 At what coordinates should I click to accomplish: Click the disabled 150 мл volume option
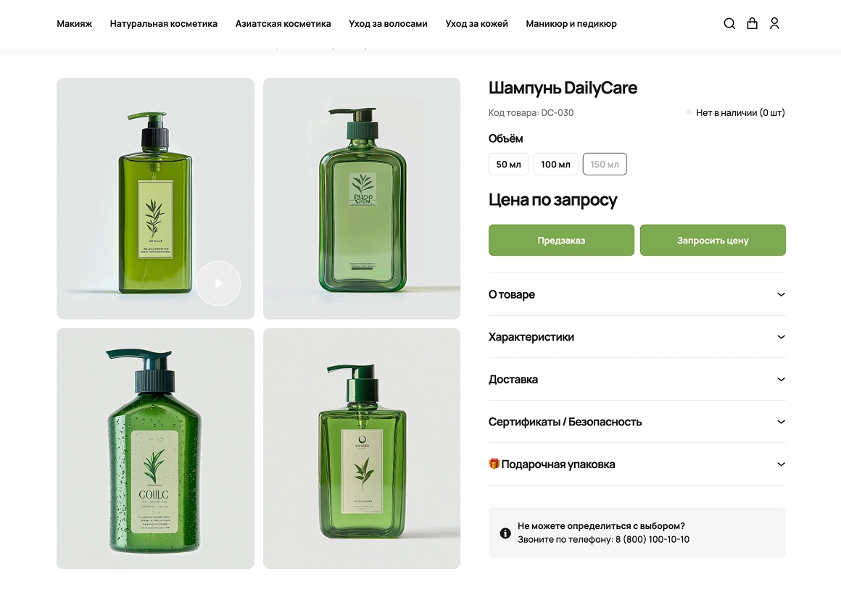[x=605, y=164]
